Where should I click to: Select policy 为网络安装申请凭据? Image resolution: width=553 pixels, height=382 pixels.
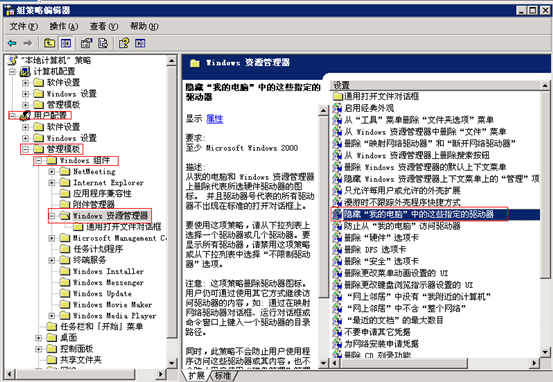[381, 344]
